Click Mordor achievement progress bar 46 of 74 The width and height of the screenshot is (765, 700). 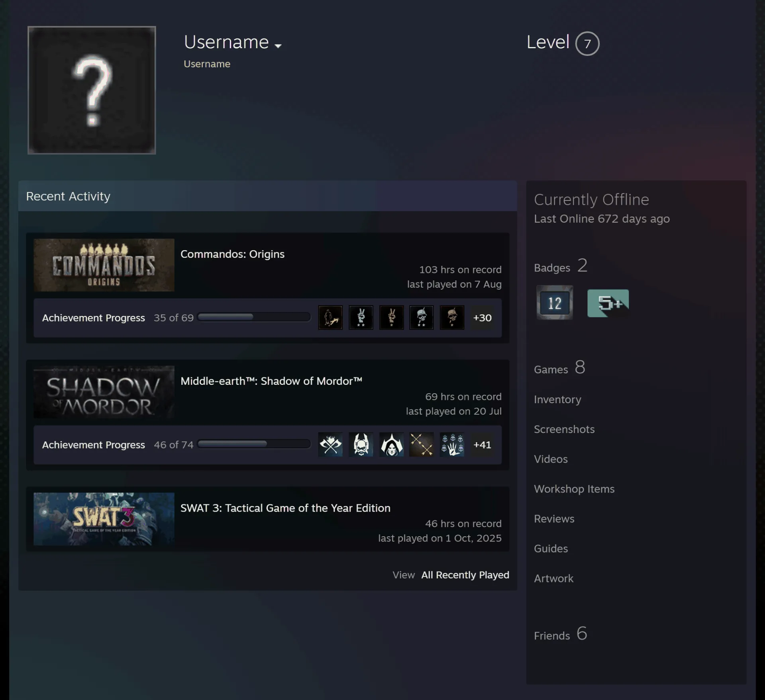point(254,444)
